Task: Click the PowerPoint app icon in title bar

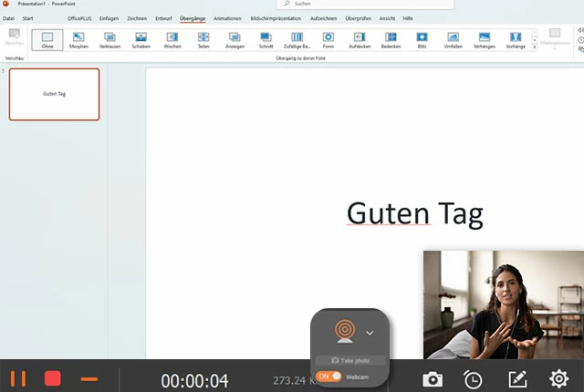Action: tap(5, 4)
